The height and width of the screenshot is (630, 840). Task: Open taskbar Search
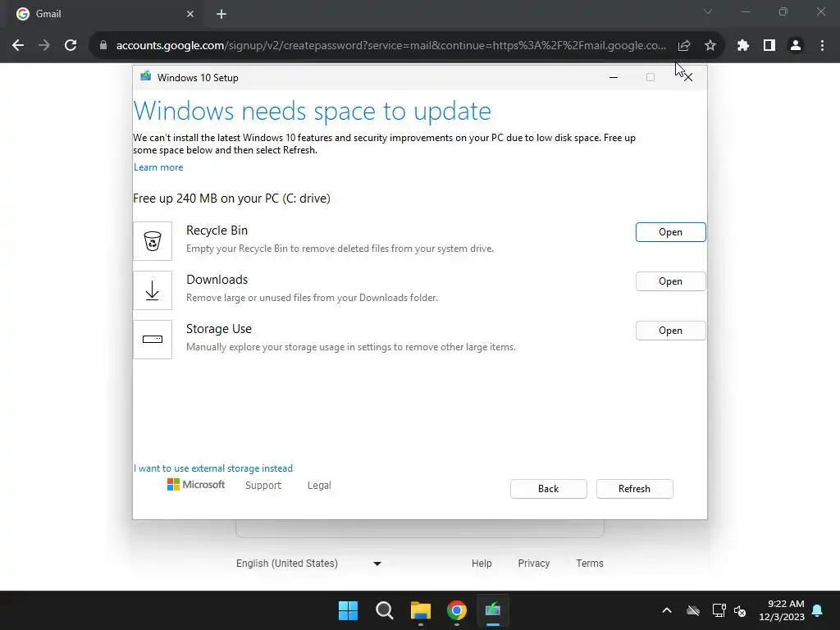pyautogui.click(x=384, y=610)
